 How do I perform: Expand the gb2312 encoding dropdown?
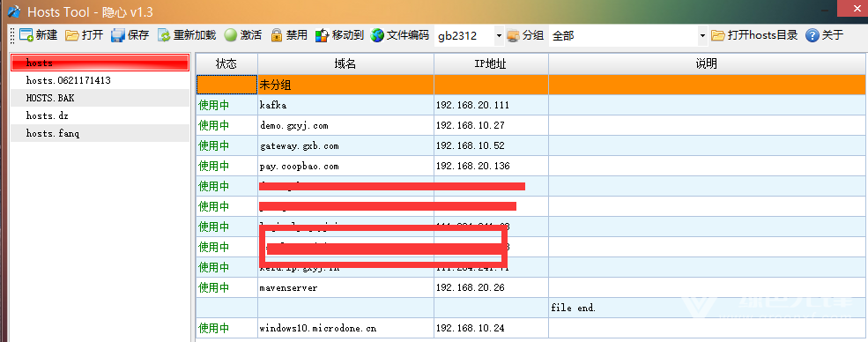(x=498, y=36)
